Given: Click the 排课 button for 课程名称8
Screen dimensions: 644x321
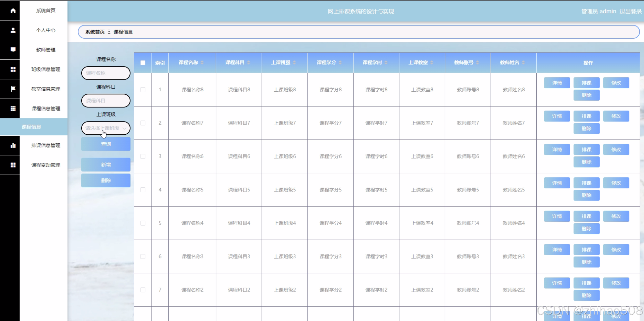Looking at the screenshot, I should tap(586, 83).
